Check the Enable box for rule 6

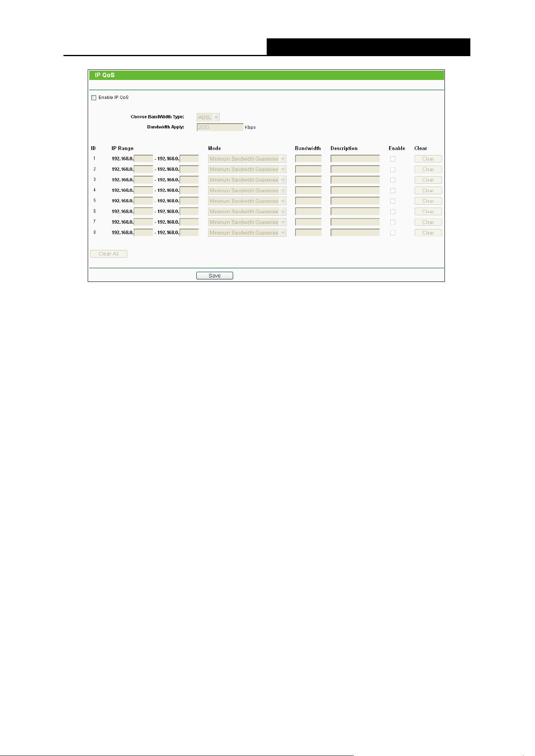(393, 212)
